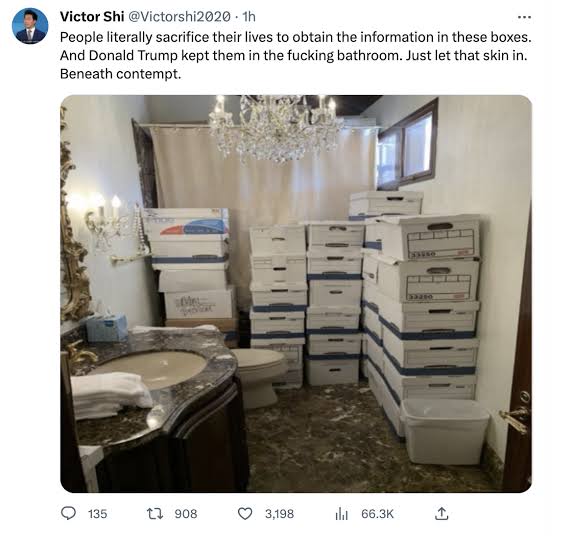
Task: Click the 'Beneath contempt.' text line
Action: click(120, 74)
